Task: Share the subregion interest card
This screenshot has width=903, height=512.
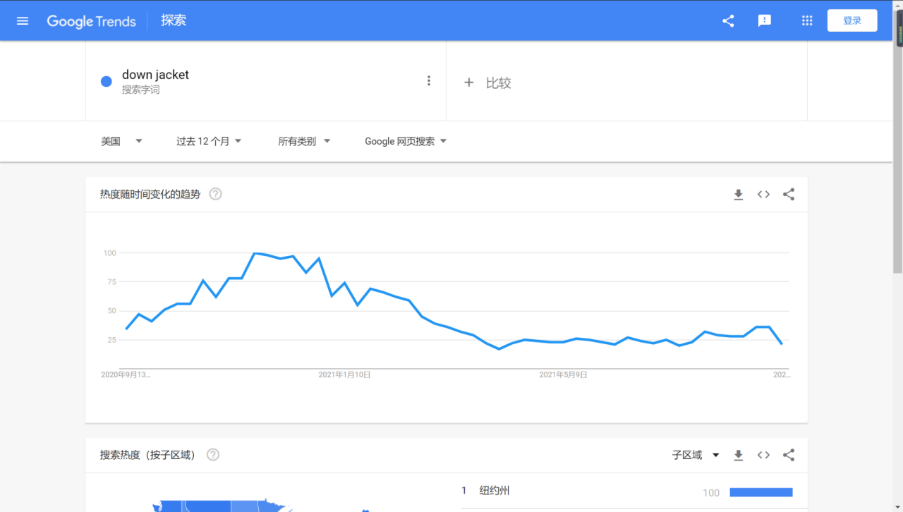Action: click(x=789, y=455)
